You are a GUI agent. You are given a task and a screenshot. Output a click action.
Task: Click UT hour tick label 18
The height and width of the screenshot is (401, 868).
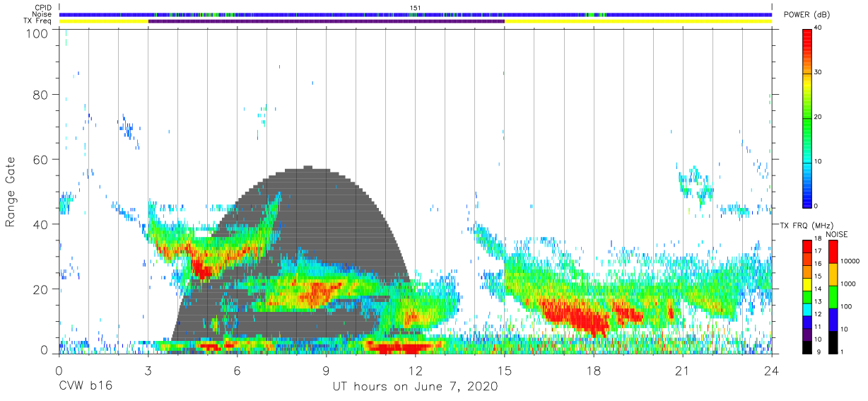(594, 370)
